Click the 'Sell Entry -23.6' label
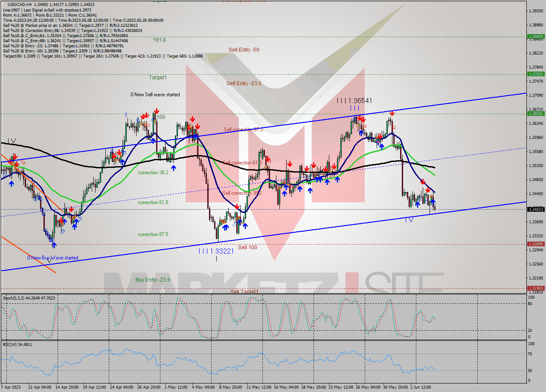This screenshot has height=392, width=546. tap(244, 84)
